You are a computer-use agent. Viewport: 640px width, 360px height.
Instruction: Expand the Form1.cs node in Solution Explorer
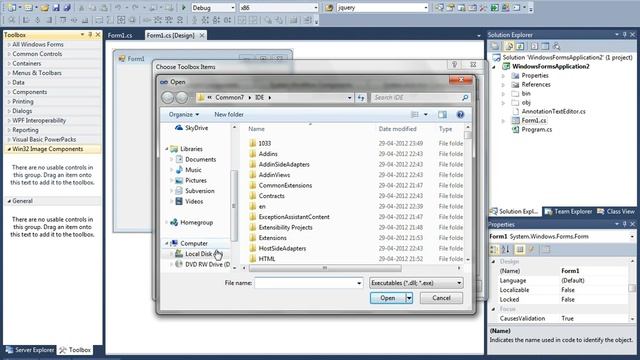click(x=503, y=121)
